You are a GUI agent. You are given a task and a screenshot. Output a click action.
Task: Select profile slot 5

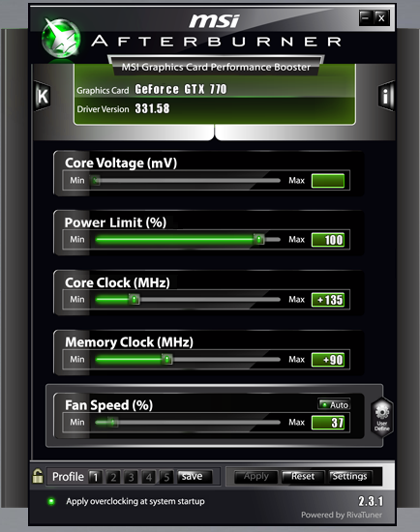[166, 477]
